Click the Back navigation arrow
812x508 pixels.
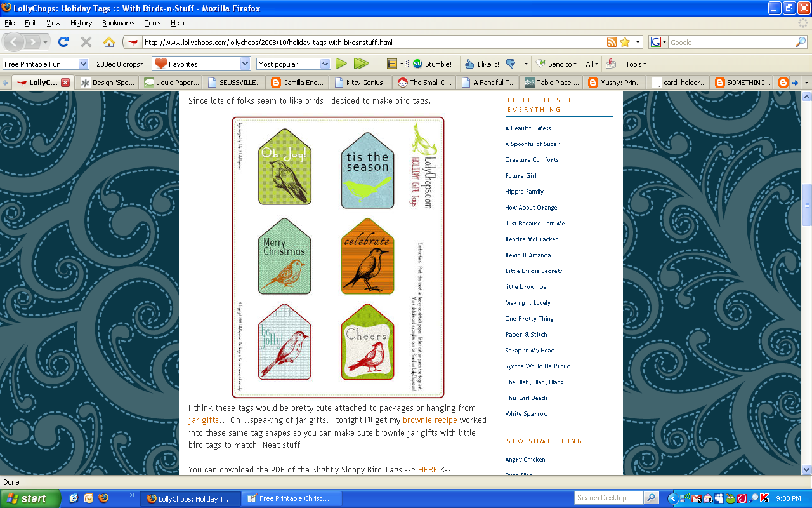tap(15, 42)
